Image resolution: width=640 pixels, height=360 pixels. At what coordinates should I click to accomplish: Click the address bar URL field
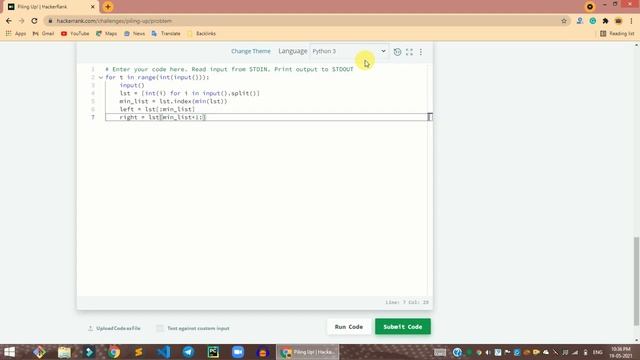[x=306, y=21]
